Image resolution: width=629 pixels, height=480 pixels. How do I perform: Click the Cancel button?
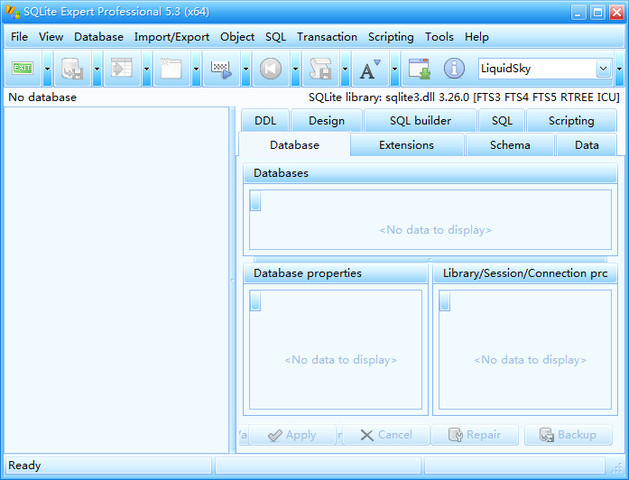coord(386,435)
